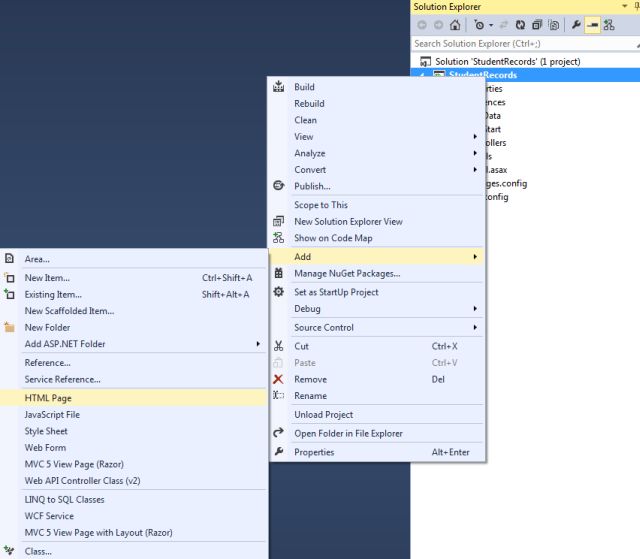Choose Unload Project
Screen dimensions: 640x559
pos(324,415)
